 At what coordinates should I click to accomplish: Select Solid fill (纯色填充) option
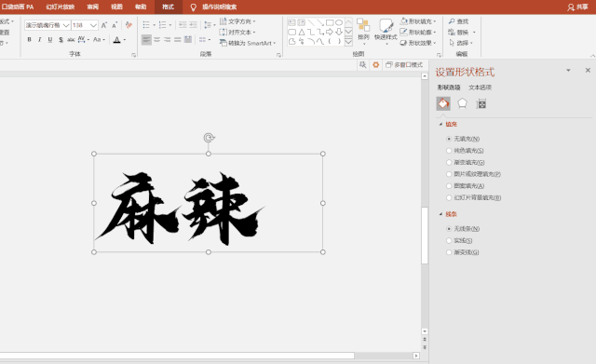tap(465, 151)
